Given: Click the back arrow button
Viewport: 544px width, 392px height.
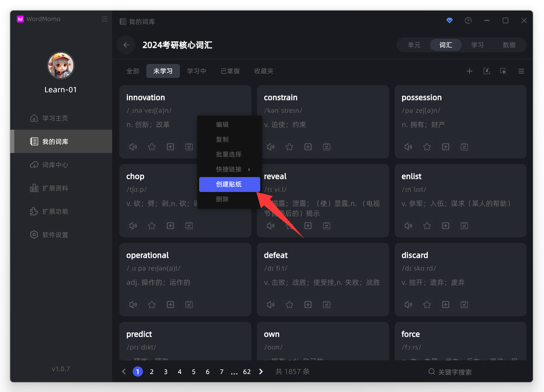Looking at the screenshot, I should (126, 45).
